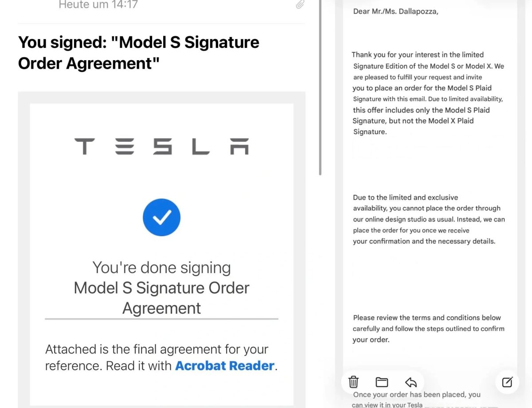532x408 pixels.
Task: Select the 'You signed' subject heading
Action: coord(139,53)
